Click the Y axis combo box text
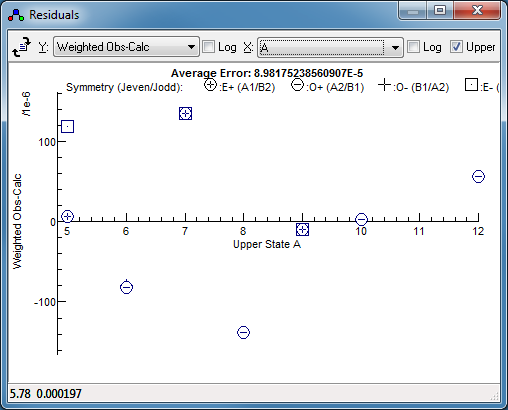The width and height of the screenshot is (508, 410). click(x=103, y=47)
